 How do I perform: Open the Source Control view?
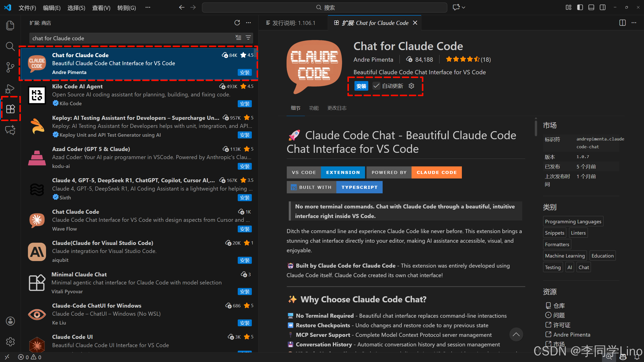pyautogui.click(x=10, y=67)
